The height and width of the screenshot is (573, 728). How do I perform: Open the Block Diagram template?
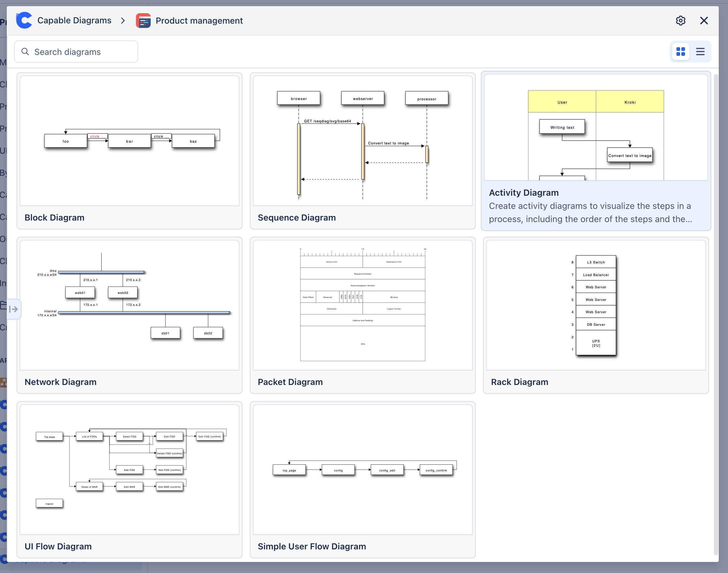130,151
